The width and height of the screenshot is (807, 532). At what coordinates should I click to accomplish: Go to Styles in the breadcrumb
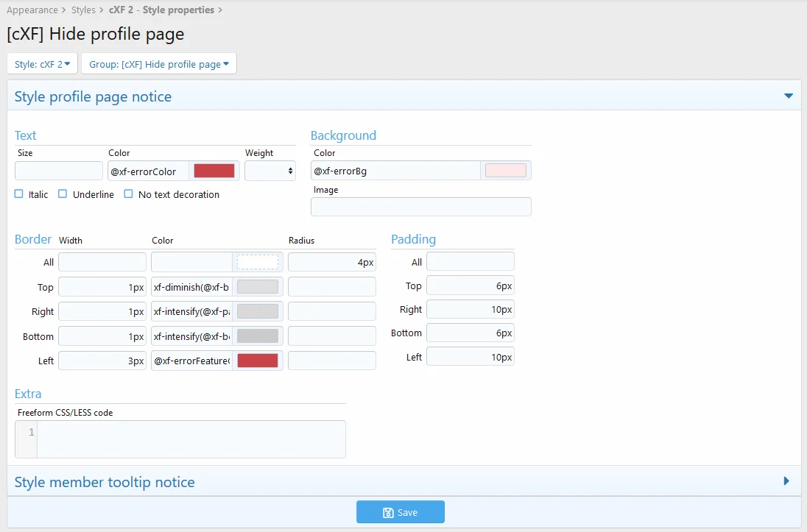83,10
